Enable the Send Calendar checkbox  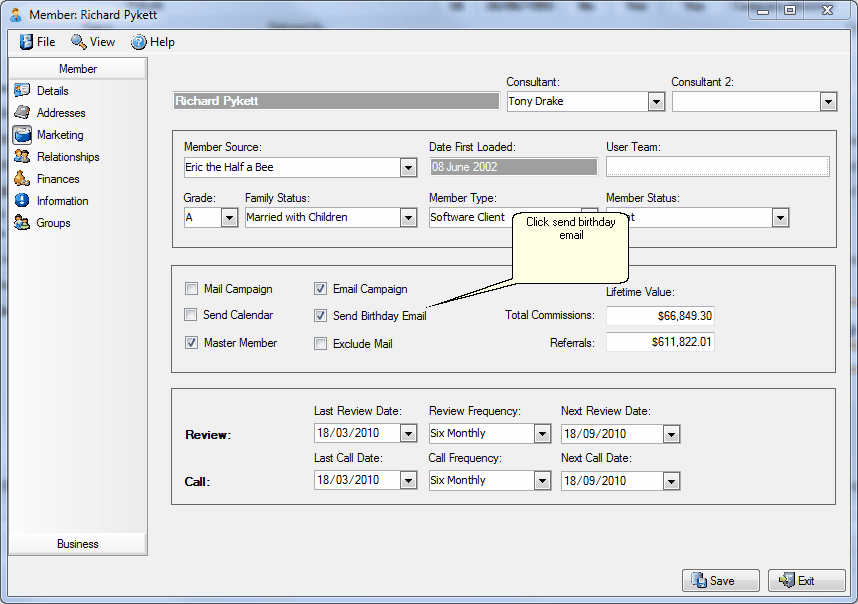pos(190,315)
